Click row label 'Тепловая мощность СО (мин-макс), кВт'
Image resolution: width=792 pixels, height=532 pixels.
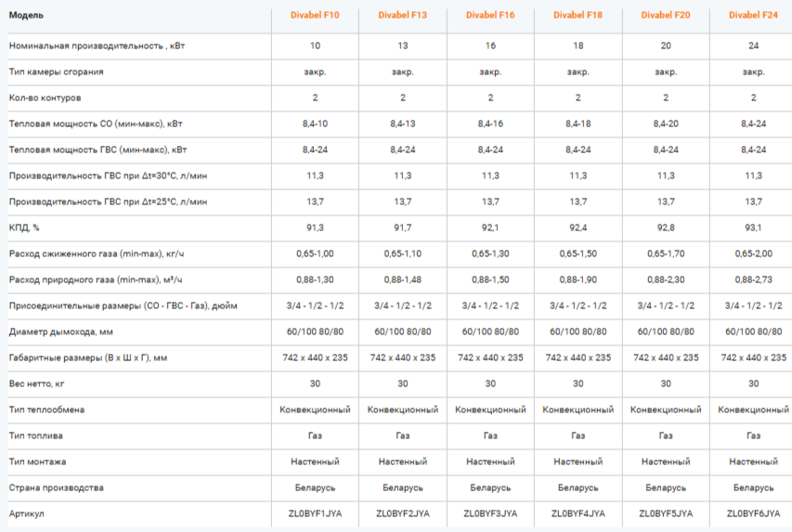point(96,123)
